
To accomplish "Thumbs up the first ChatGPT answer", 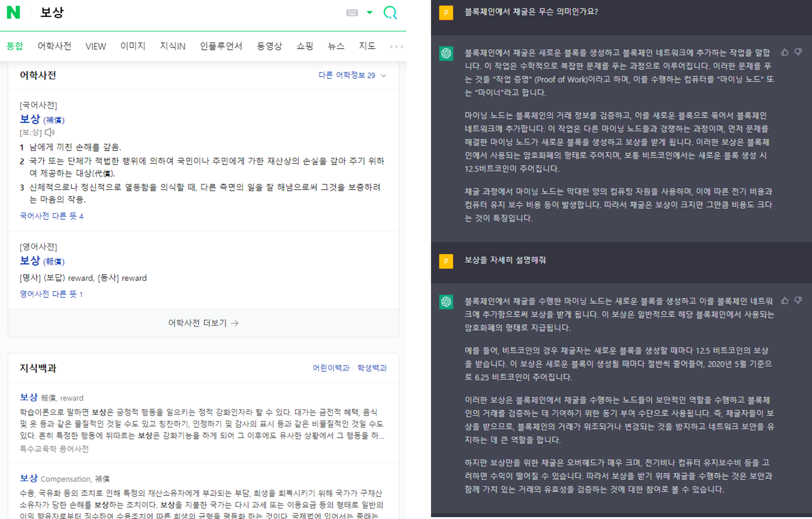I will point(785,53).
